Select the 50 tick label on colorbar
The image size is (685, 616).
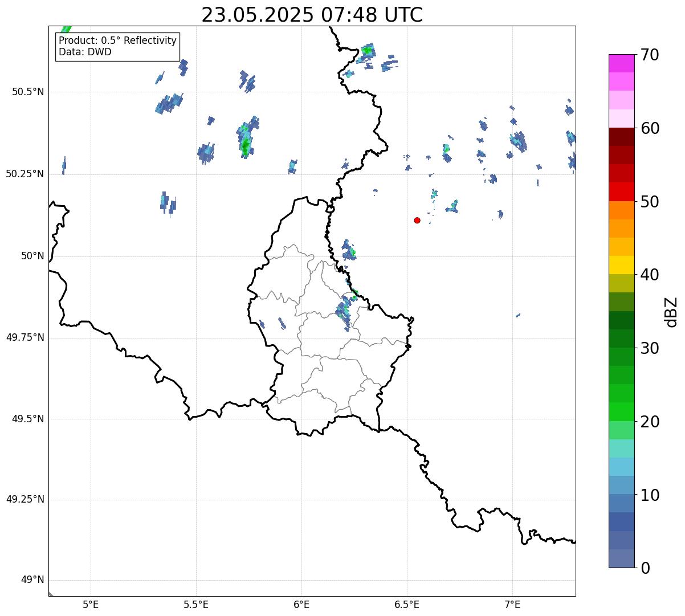pyautogui.click(x=650, y=202)
